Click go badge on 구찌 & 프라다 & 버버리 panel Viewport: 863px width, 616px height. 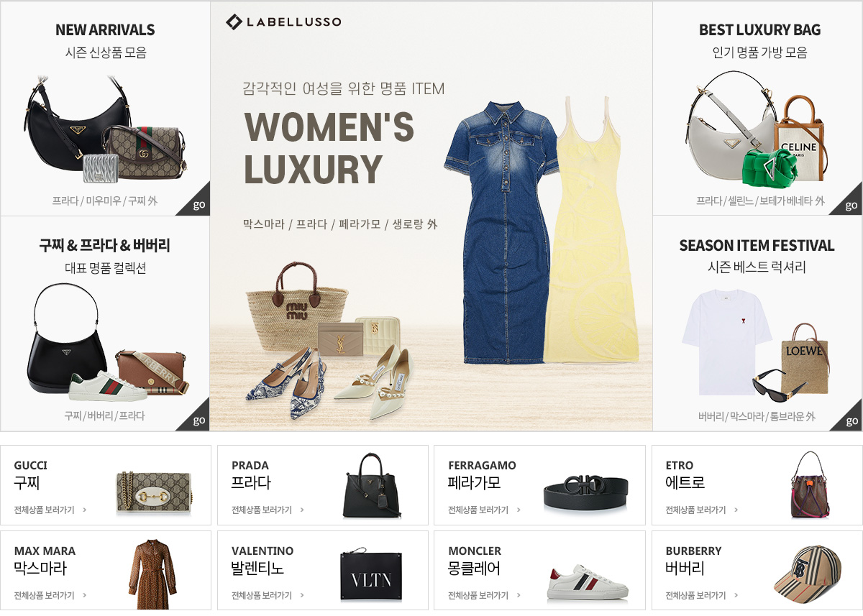(197, 418)
